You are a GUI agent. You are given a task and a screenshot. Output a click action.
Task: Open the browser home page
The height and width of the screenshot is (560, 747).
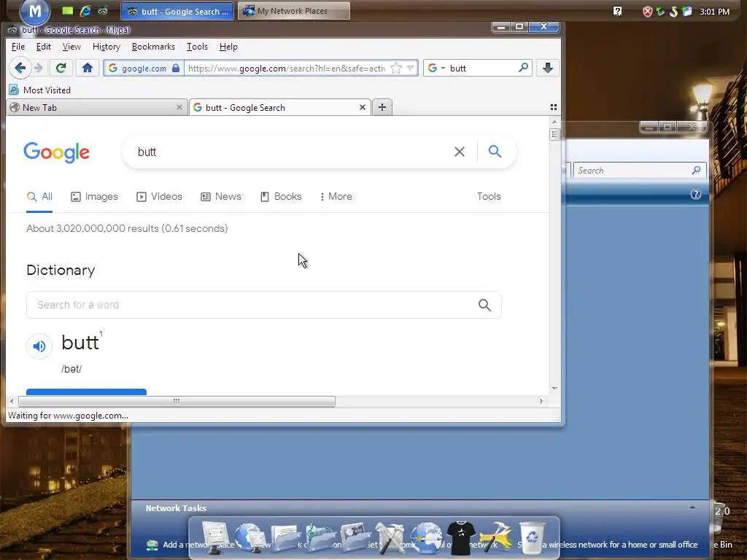pyautogui.click(x=88, y=68)
